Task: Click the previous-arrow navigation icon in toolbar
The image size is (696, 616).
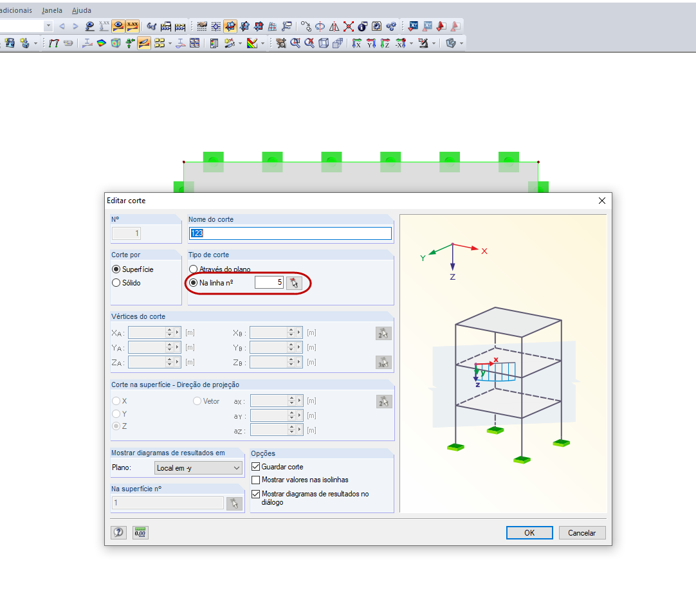Action: (x=62, y=26)
